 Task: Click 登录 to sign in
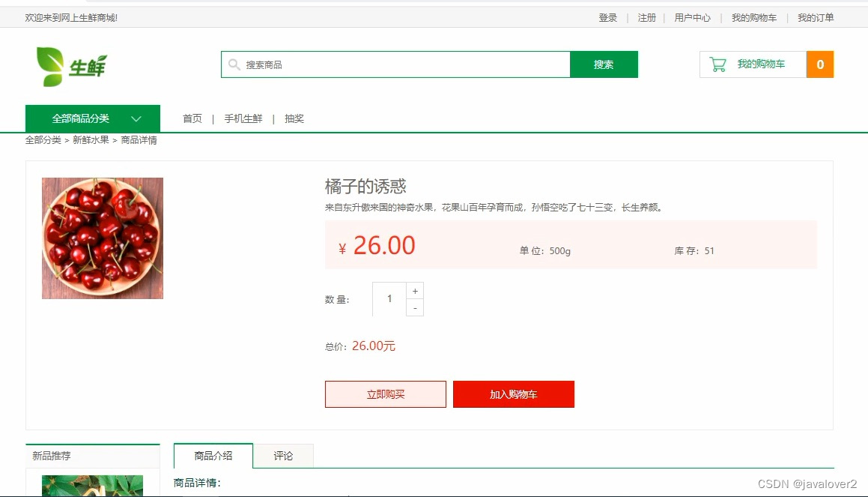(607, 17)
